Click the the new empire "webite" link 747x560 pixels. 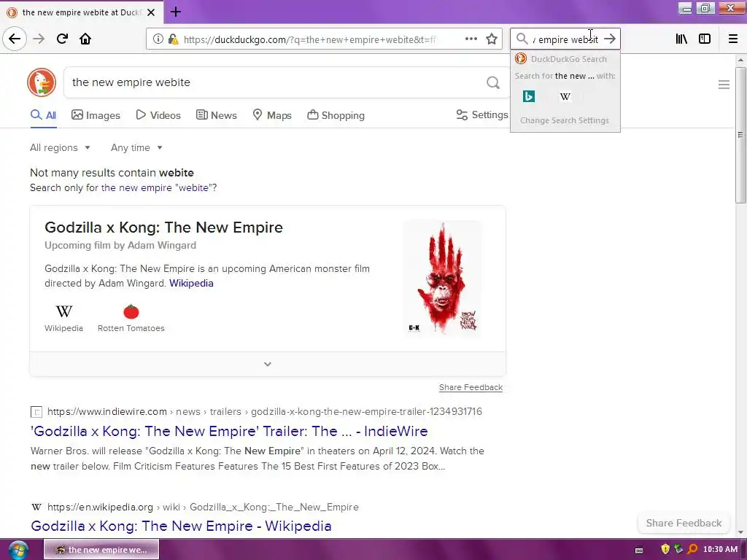point(155,187)
